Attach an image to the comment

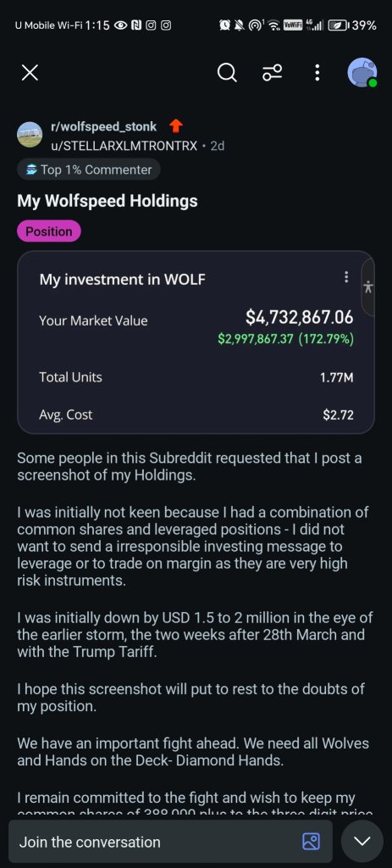point(311,842)
